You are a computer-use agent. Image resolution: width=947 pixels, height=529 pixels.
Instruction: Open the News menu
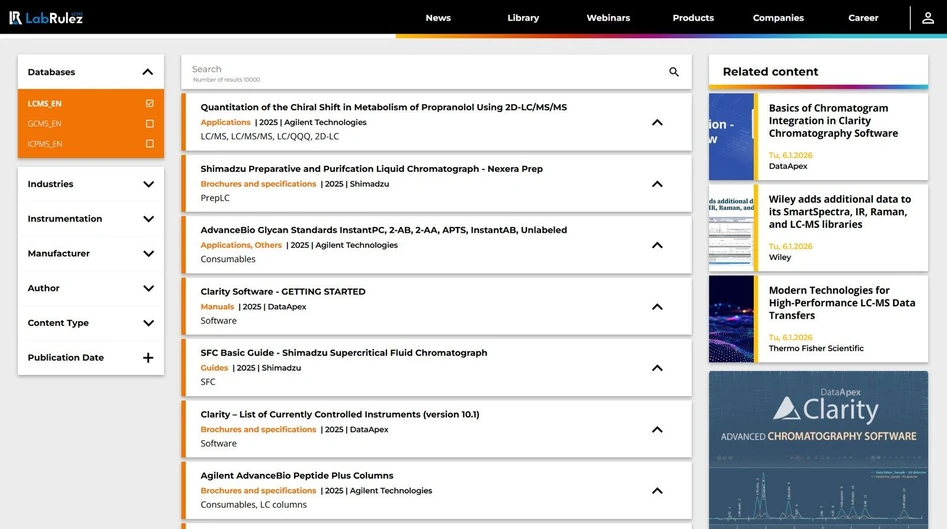coord(438,18)
